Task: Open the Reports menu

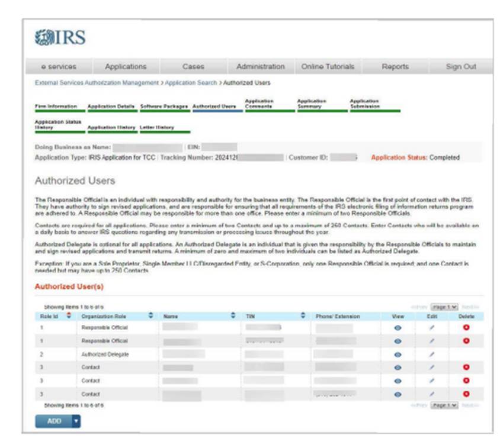Action: click(395, 67)
